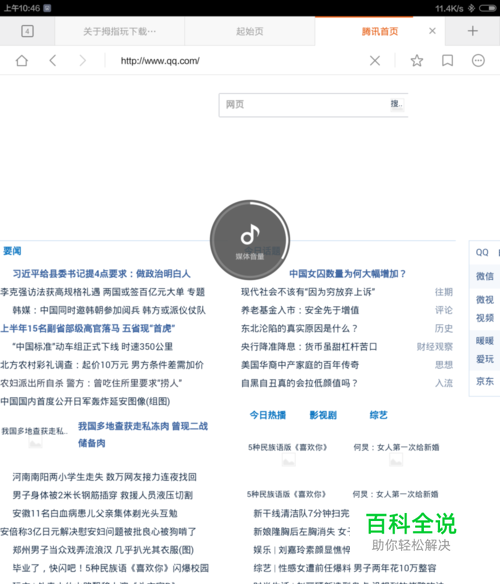Open the 微视 sidebar link

click(x=484, y=299)
